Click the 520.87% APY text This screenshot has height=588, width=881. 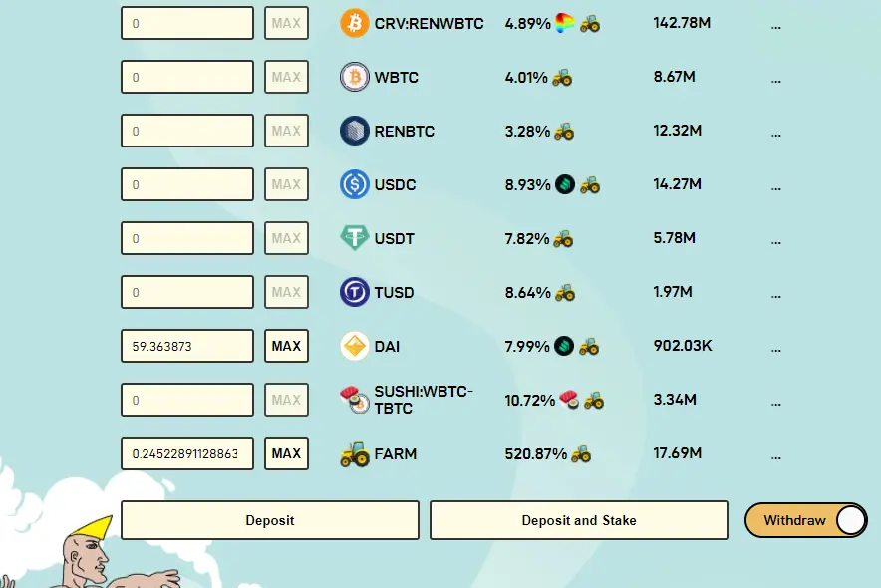click(536, 454)
